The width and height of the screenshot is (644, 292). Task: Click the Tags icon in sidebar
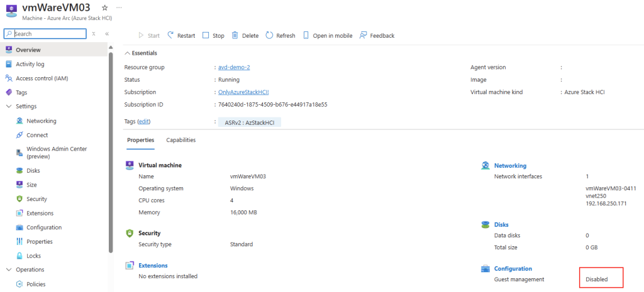9,92
